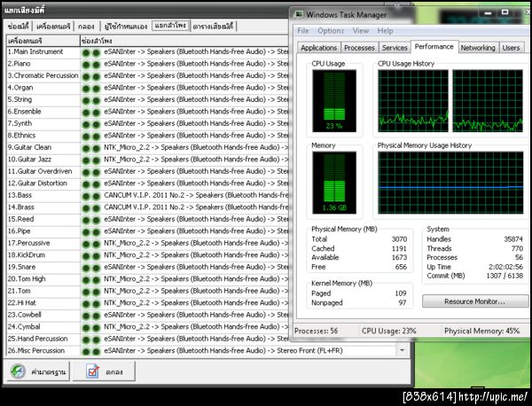Open Task Manager's Processes tab
Viewport: 532px width, 406px height.
[x=359, y=48]
